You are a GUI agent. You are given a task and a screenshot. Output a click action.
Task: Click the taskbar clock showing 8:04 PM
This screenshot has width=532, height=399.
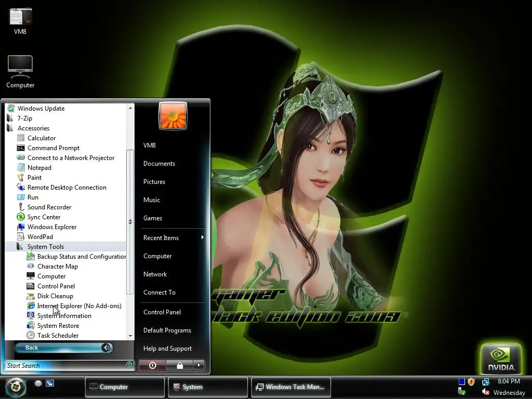click(x=509, y=381)
